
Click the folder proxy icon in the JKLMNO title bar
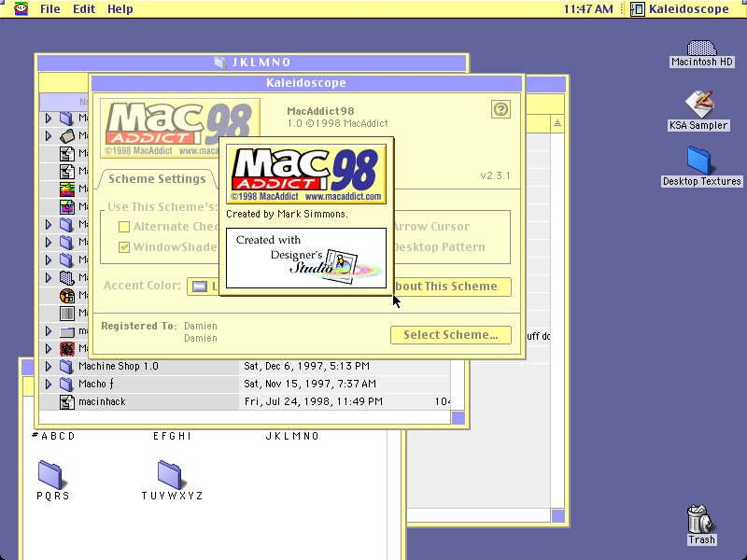click(220, 63)
